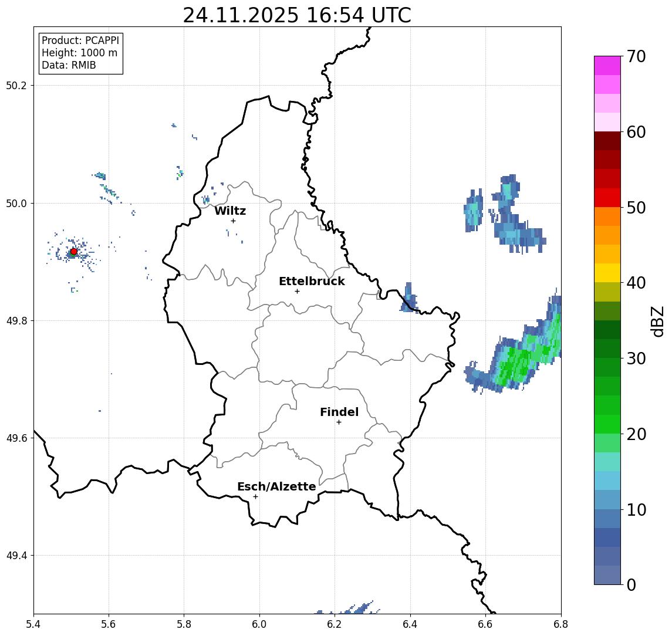Click the 20 dBZ colorbar label
Image resolution: width=672 pixels, height=636 pixels.
636,434
